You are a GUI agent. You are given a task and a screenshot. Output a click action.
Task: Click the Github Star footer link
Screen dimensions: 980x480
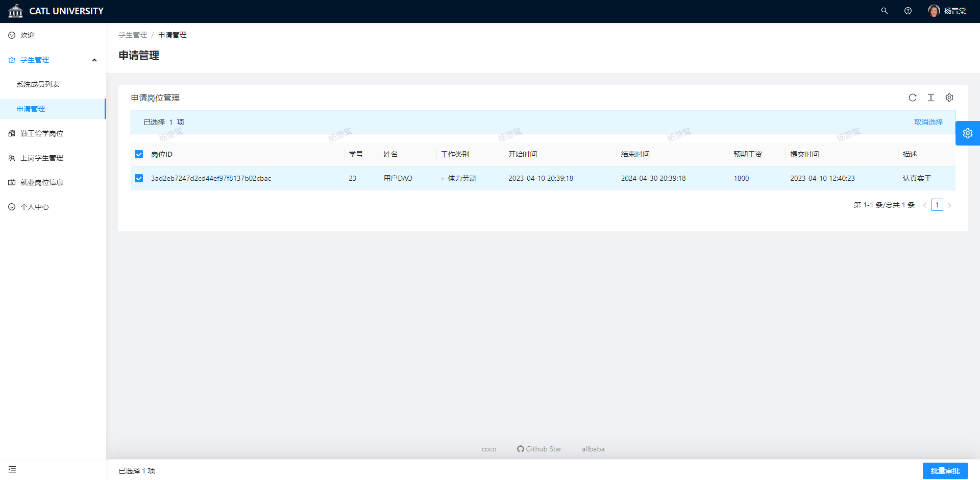(539, 449)
